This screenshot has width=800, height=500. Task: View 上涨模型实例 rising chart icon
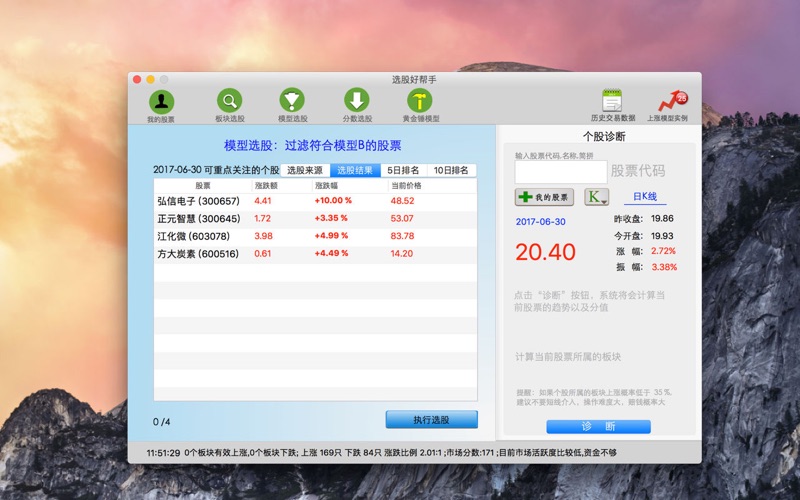tap(672, 101)
